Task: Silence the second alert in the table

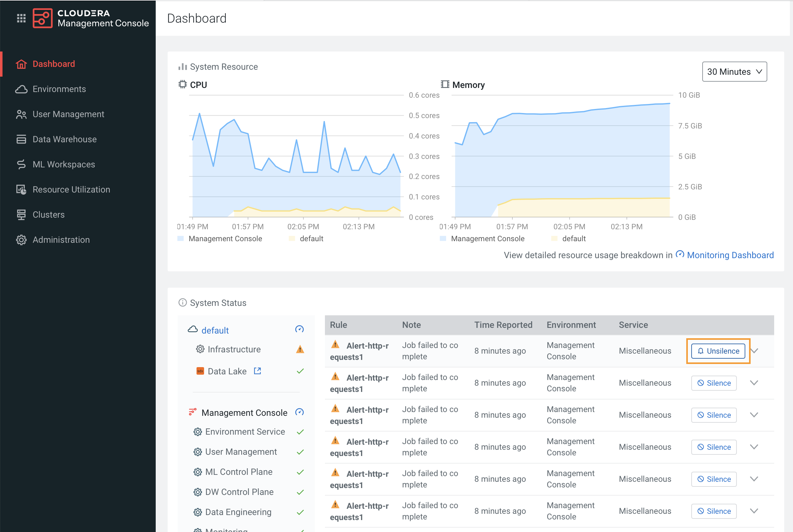Action: 714,383
